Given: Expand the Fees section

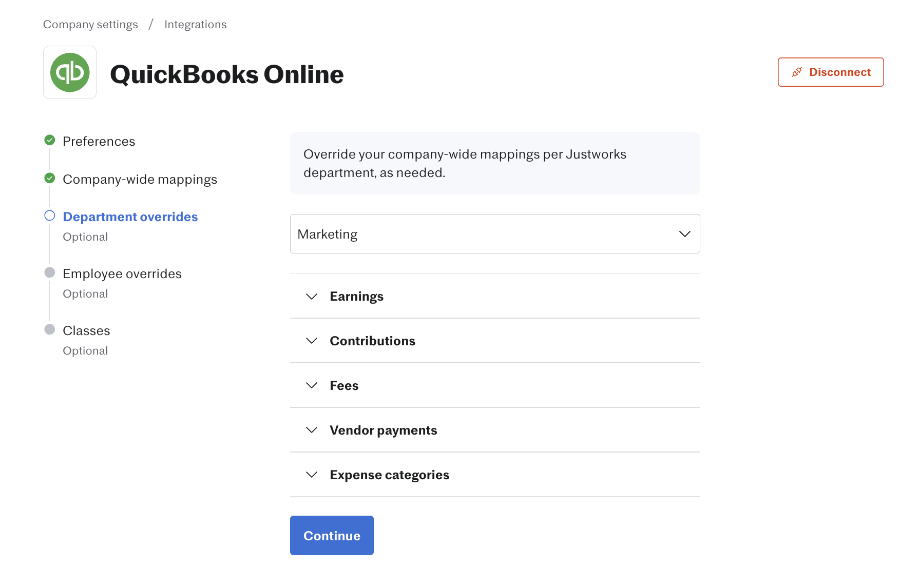Looking at the screenshot, I should click(x=495, y=385).
